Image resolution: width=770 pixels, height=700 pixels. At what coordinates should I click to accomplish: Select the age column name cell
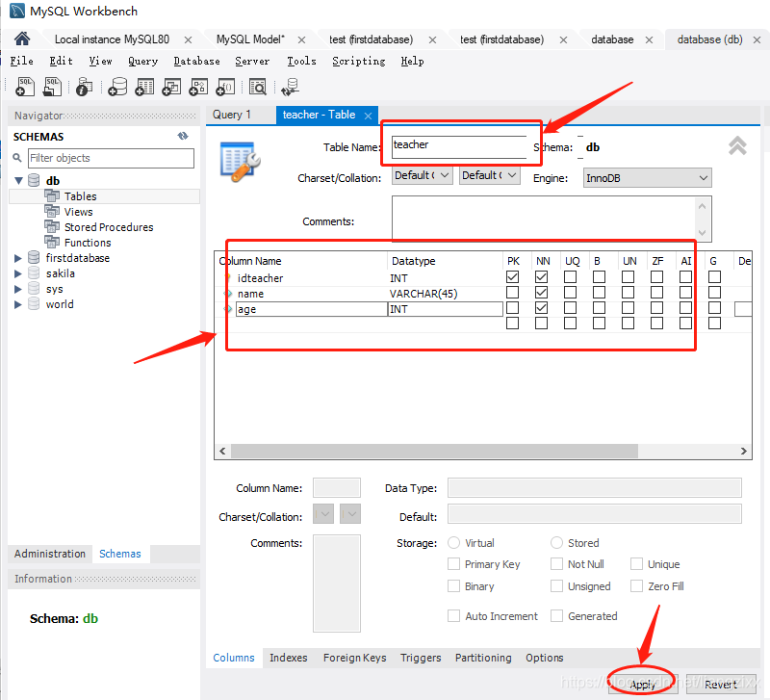point(311,309)
